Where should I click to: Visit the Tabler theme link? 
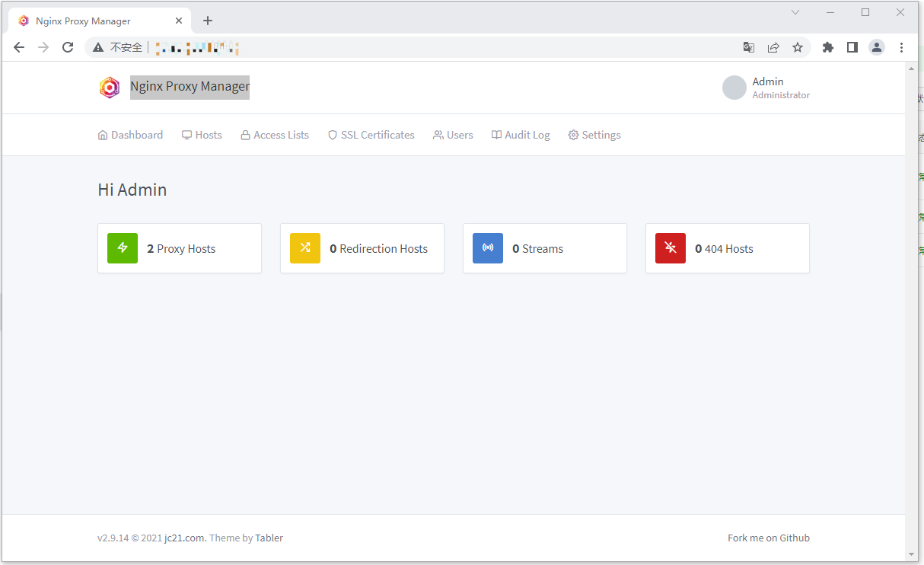[x=269, y=538]
